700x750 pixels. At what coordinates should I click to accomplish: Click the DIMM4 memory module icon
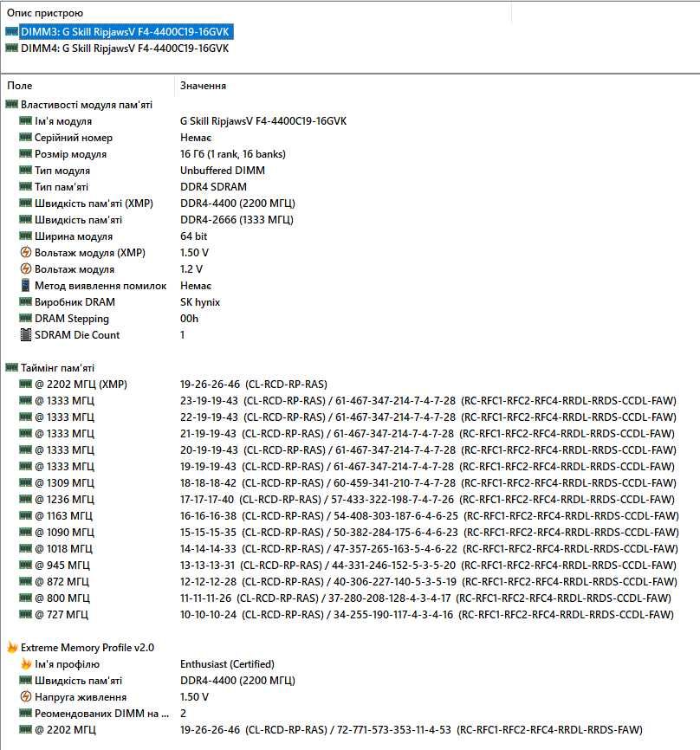[x=11, y=48]
